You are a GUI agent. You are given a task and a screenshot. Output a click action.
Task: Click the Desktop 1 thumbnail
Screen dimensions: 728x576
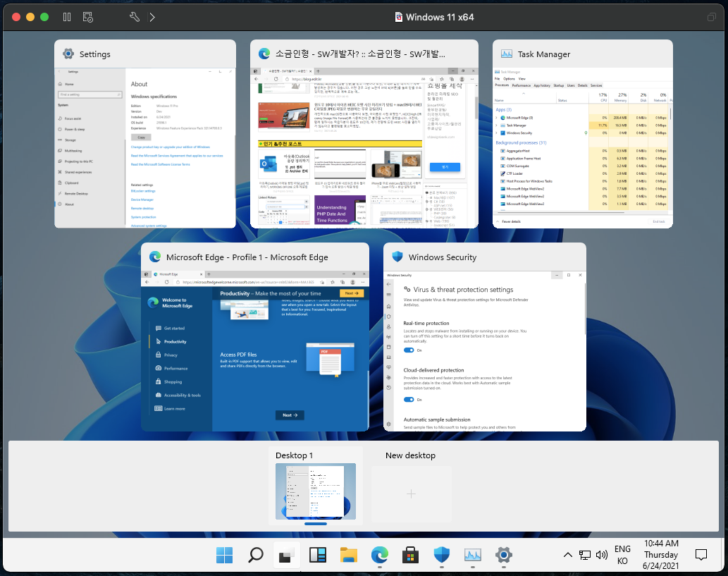point(316,491)
